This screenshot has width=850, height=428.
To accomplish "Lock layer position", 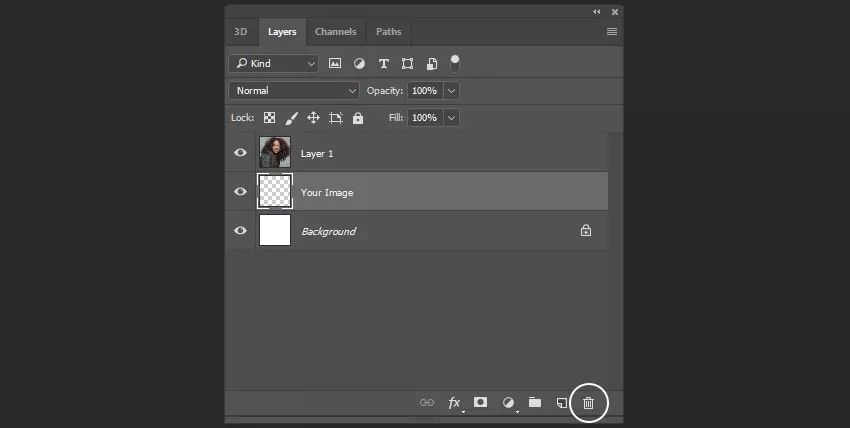I will (313, 118).
